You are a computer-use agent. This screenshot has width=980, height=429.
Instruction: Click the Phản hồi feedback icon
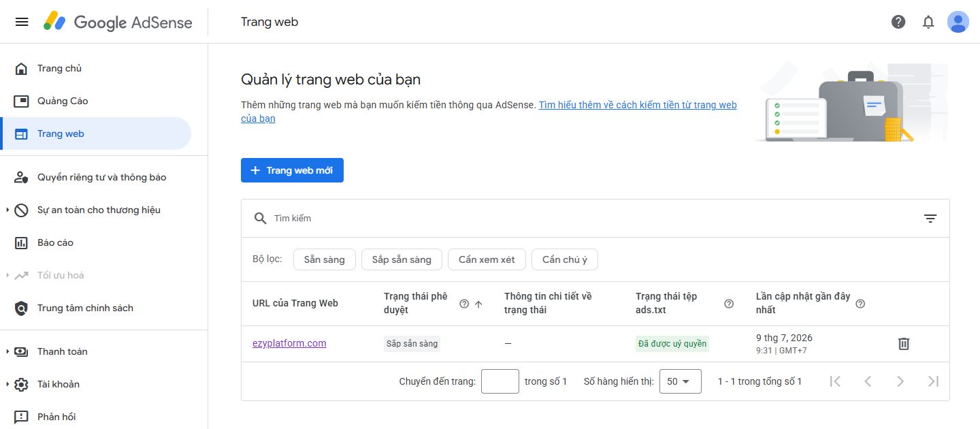(21, 417)
